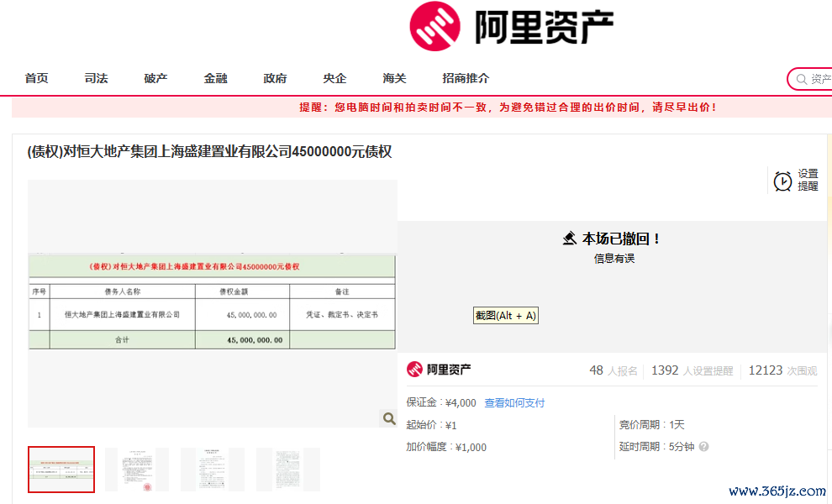
Task: Click the 本场已撤回！ status heading
Action: tap(621, 239)
